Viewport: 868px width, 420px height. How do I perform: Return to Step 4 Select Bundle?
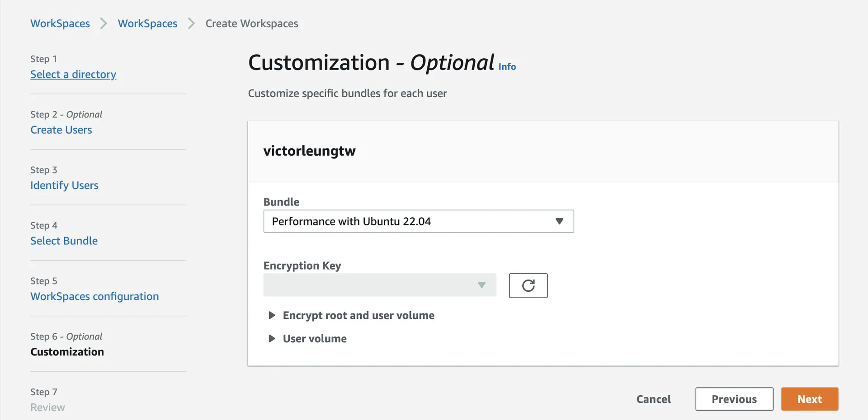[x=64, y=241]
